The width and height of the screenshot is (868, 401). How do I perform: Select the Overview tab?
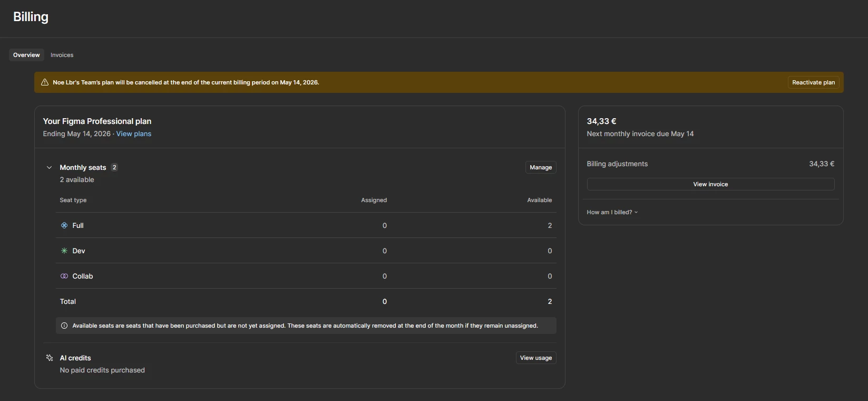click(26, 55)
